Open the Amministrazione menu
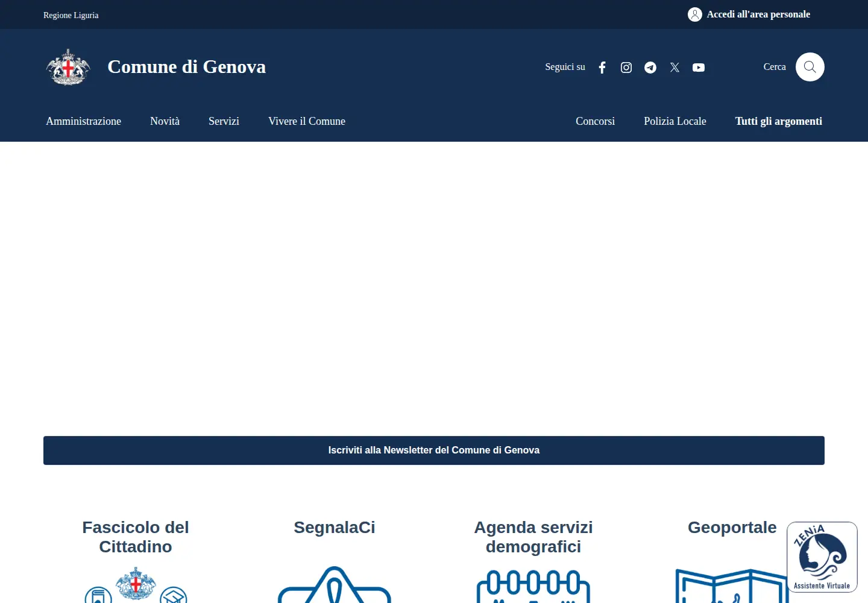The width and height of the screenshot is (868, 603). [84, 121]
